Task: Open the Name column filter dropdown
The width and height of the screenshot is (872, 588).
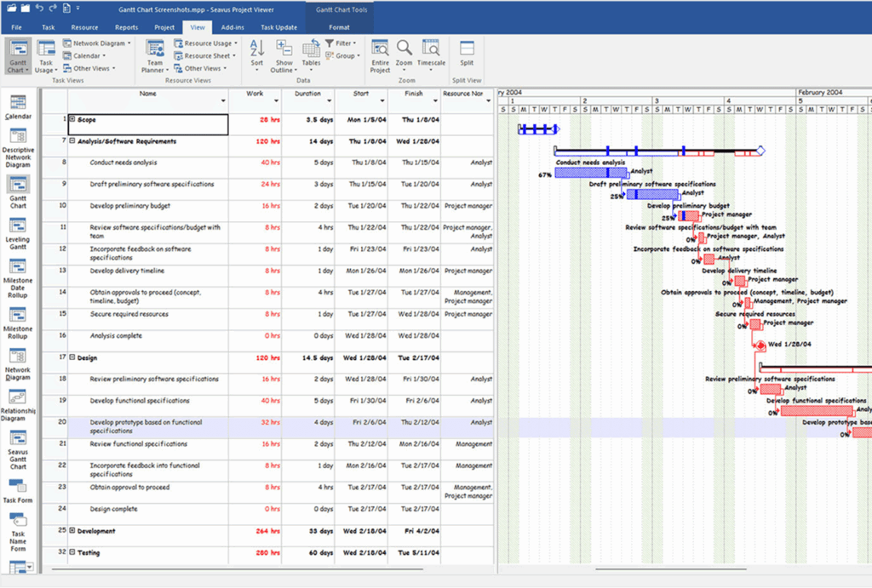Action: (x=223, y=100)
